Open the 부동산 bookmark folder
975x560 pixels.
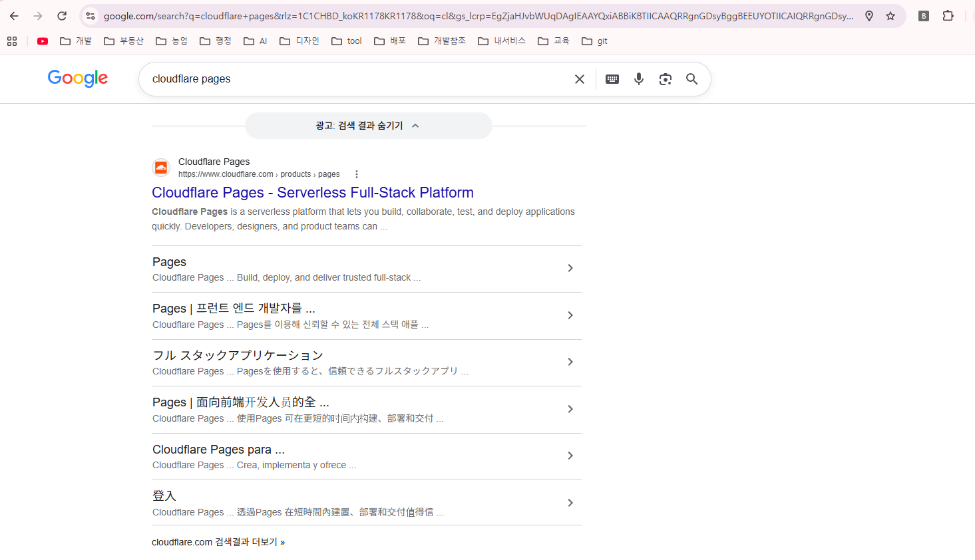(x=124, y=41)
